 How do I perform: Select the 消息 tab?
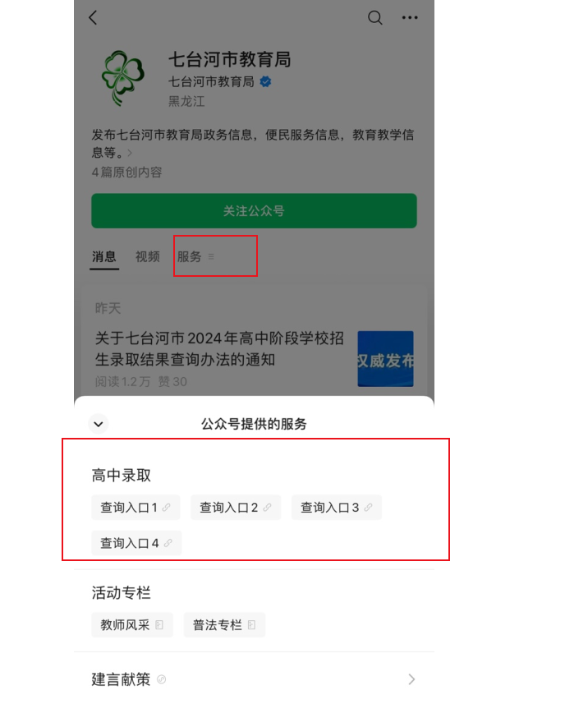[x=104, y=257]
